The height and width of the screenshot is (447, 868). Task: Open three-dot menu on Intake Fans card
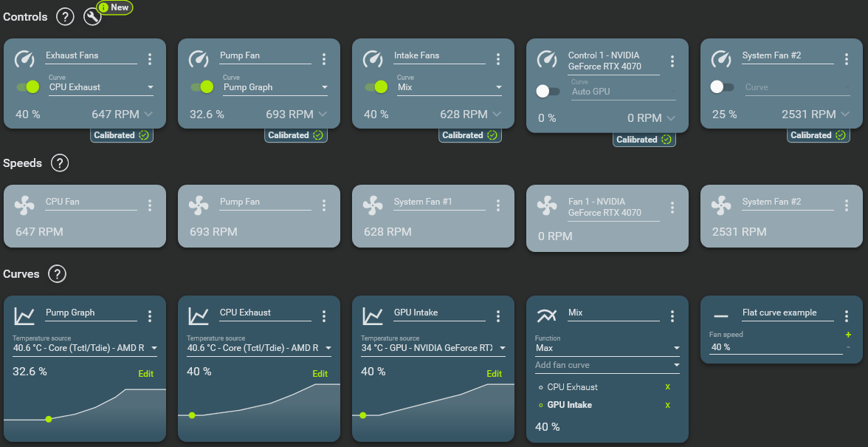pyautogui.click(x=498, y=59)
